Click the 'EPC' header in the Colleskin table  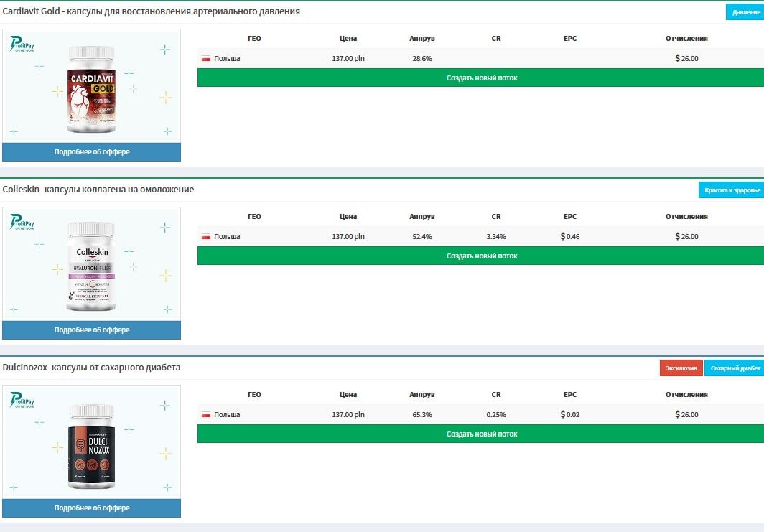coord(570,217)
